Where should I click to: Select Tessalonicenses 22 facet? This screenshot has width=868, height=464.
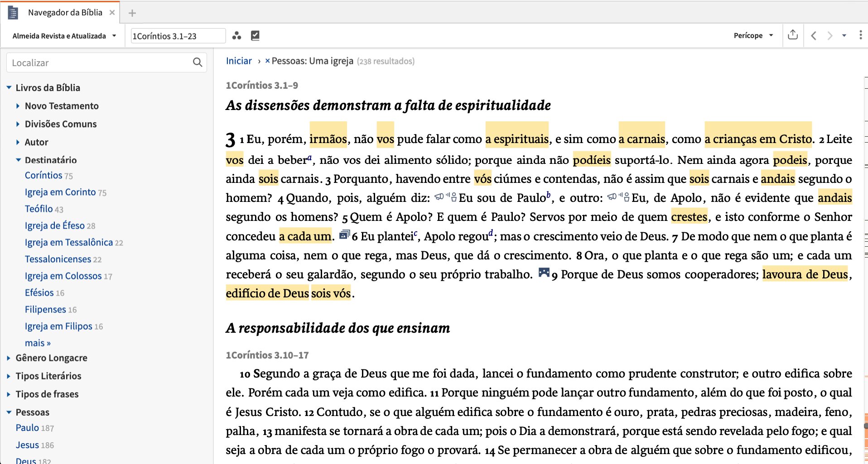[x=63, y=259]
